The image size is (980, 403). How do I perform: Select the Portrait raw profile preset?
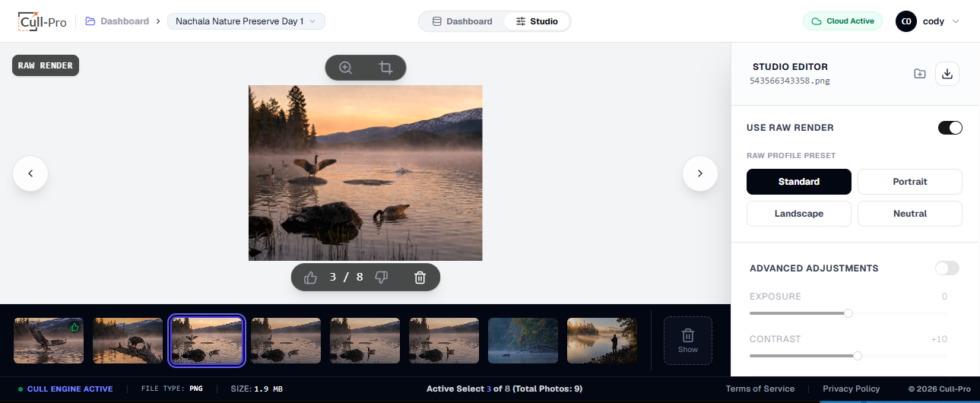click(x=910, y=182)
